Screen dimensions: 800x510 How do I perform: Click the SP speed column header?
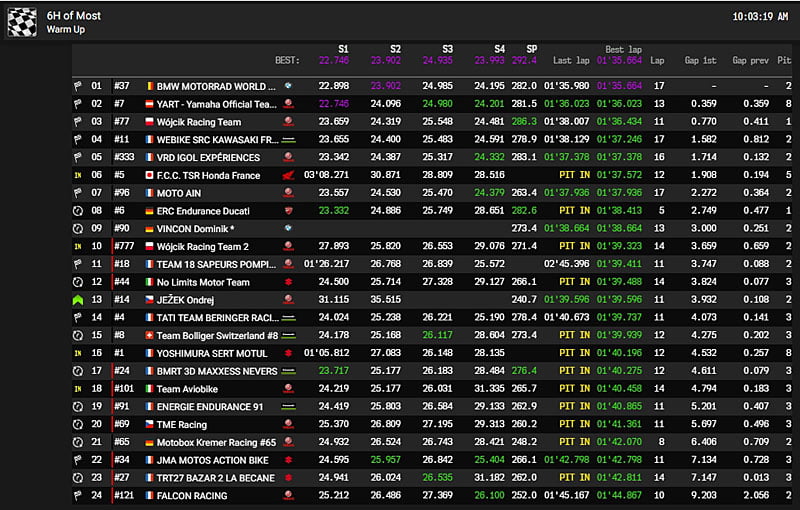point(531,48)
